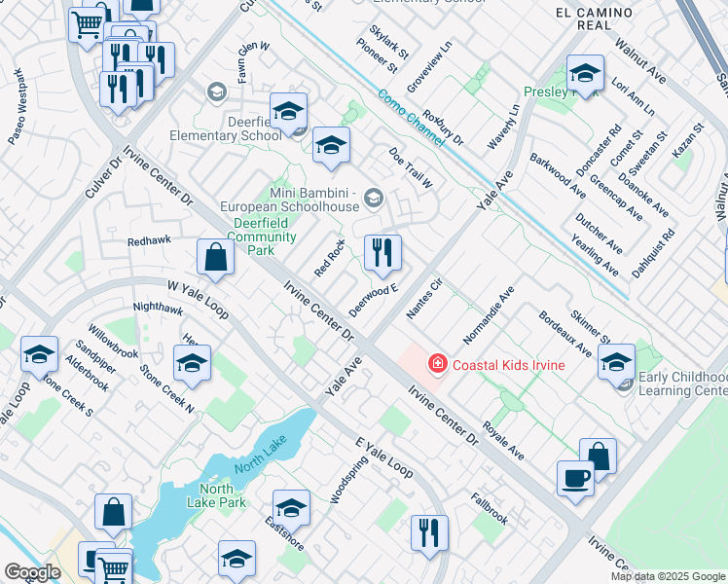The image size is (728, 584).
Task: Select school marker above Eastshore
Action: click(x=292, y=512)
